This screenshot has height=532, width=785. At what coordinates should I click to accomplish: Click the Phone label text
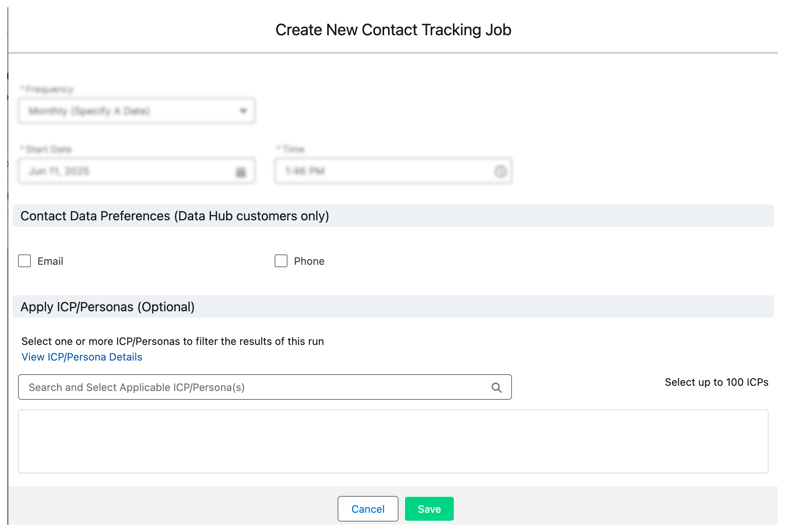309,261
